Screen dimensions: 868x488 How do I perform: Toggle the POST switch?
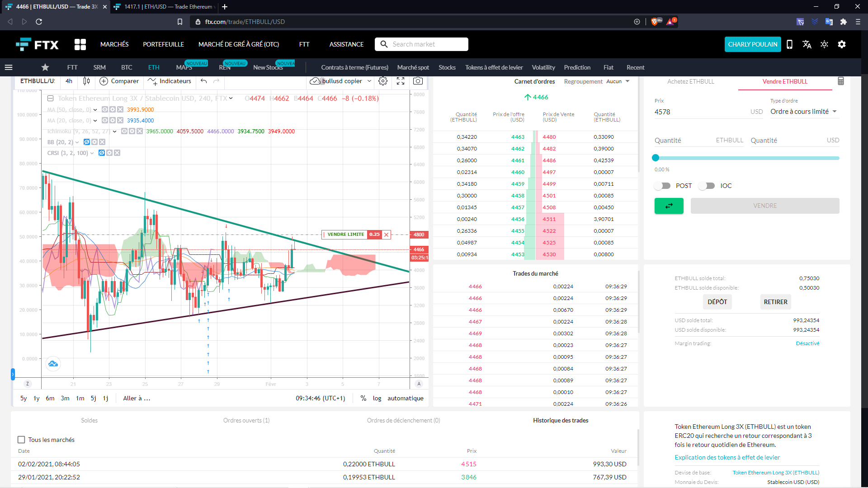tap(662, 186)
